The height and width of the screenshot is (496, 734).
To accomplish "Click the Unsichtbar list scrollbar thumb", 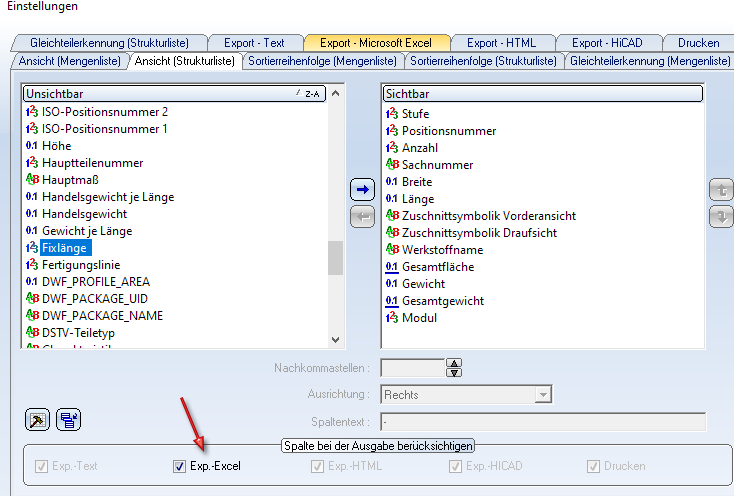I will pos(335,258).
